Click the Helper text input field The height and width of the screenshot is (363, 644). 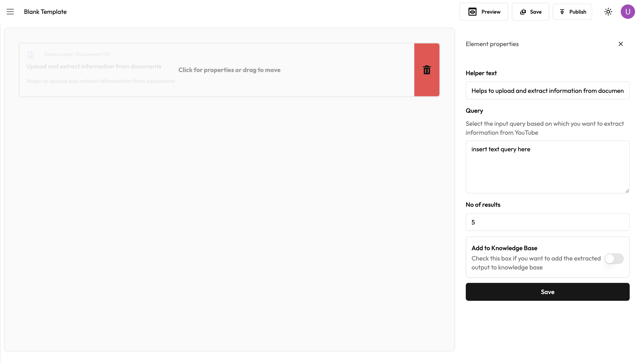(x=547, y=91)
